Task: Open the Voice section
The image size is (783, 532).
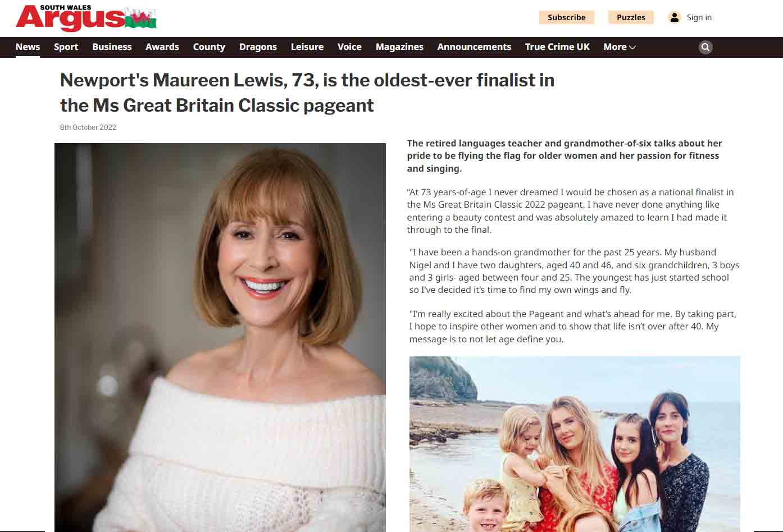Action: pos(349,47)
